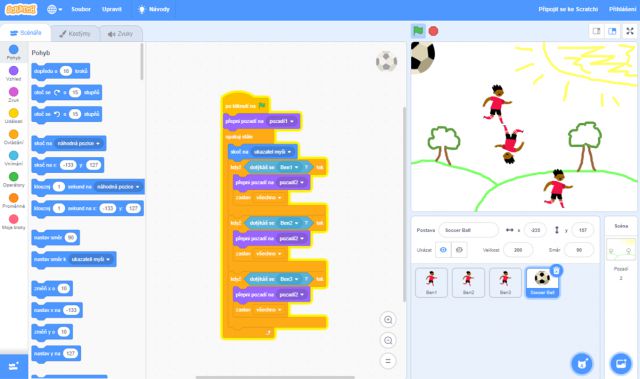Click the Přihlášení sign-in link
Image resolution: width=640 pixels, height=379 pixels.
[x=622, y=9]
